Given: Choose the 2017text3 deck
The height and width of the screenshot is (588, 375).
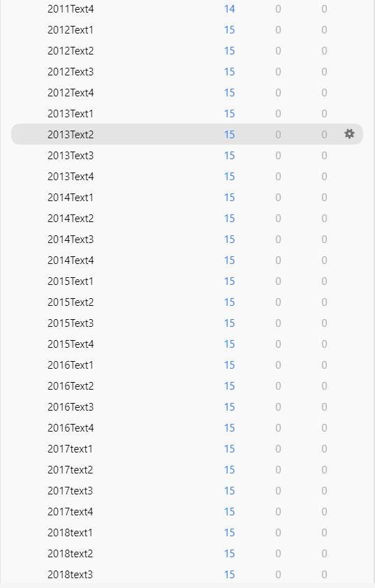Looking at the screenshot, I should (x=70, y=491).
